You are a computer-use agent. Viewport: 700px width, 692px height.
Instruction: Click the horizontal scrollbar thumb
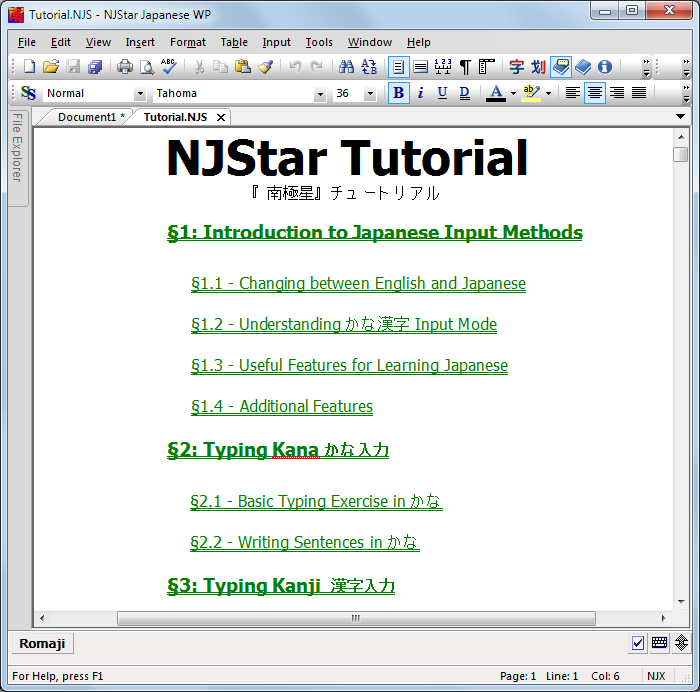356,618
